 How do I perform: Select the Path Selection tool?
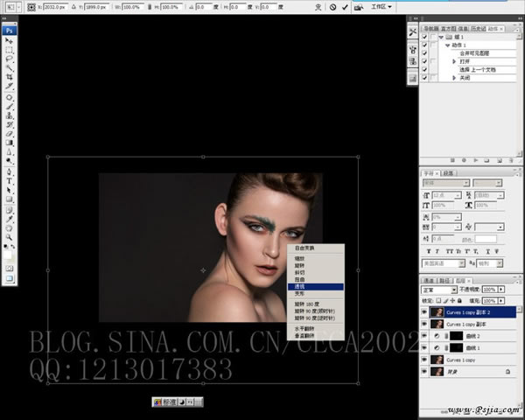[x=9, y=190]
